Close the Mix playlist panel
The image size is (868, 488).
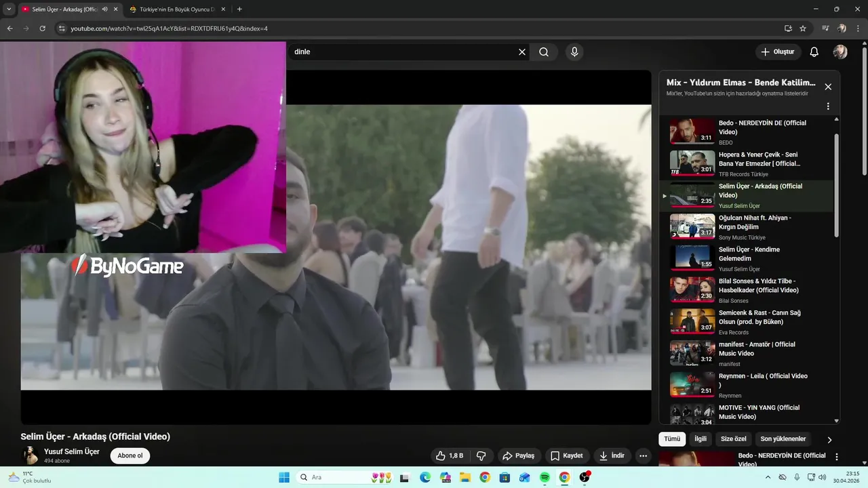coord(828,87)
